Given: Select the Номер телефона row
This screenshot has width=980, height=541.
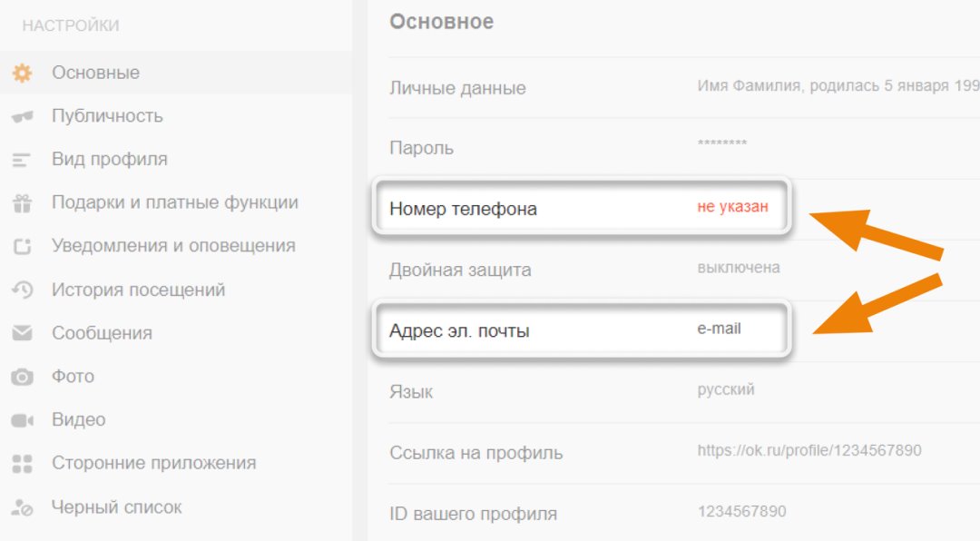Looking at the screenshot, I should (463, 209).
